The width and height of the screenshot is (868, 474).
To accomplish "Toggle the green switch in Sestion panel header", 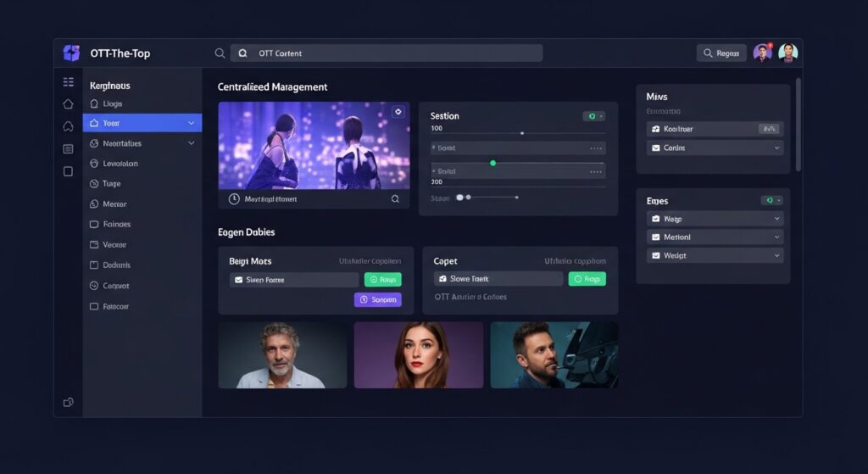I will pos(593,116).
